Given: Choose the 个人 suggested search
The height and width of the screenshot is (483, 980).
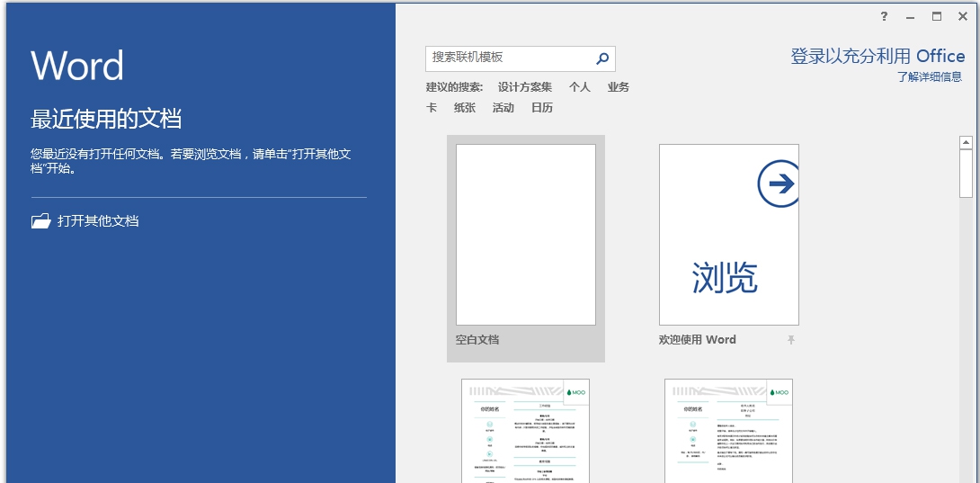Looking at the screenshot, I should pos(580,87).
